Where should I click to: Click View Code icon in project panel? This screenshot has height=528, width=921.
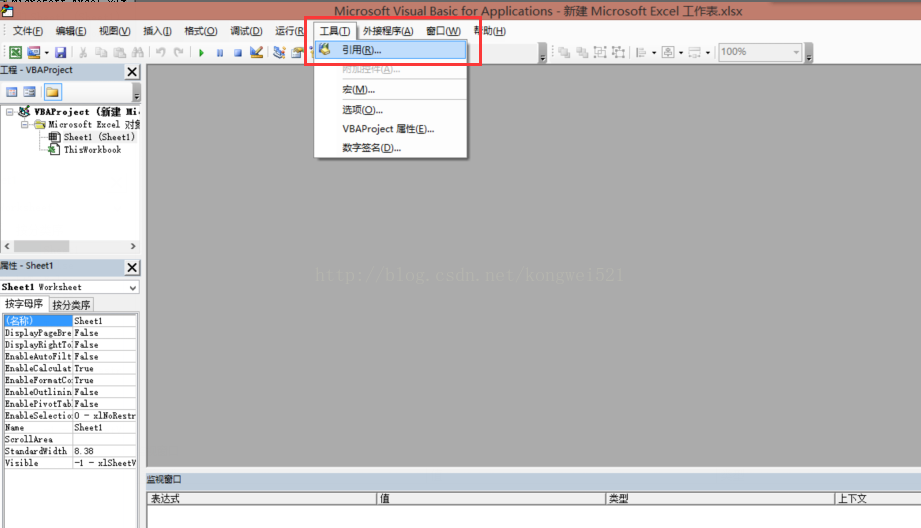click(x=12, y=92)
